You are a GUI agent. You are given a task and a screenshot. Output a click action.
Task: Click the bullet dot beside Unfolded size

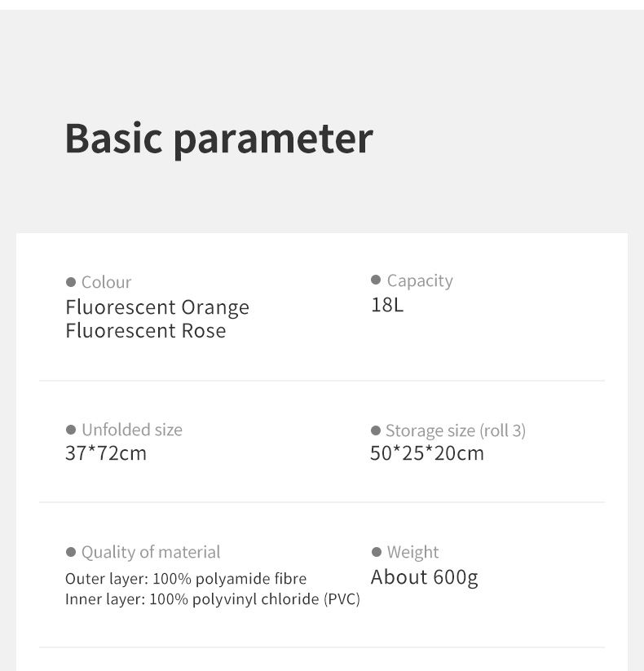[x=71, y=430]
